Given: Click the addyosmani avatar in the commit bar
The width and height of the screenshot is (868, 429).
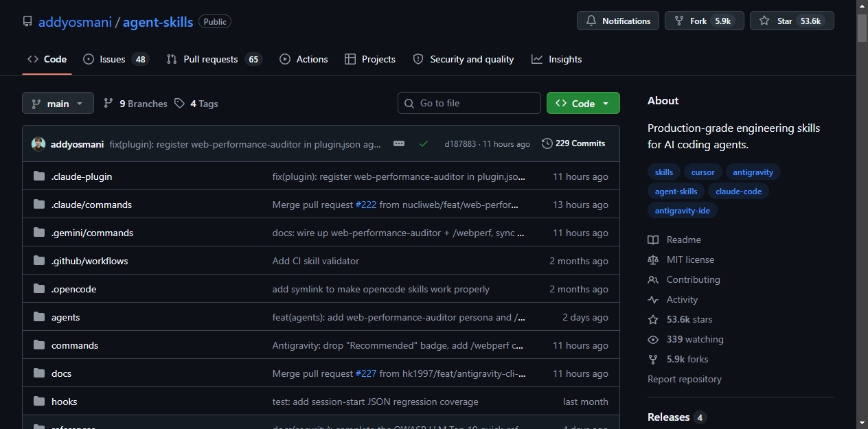Looking at the screenshot, I should (x=38, y=144).
